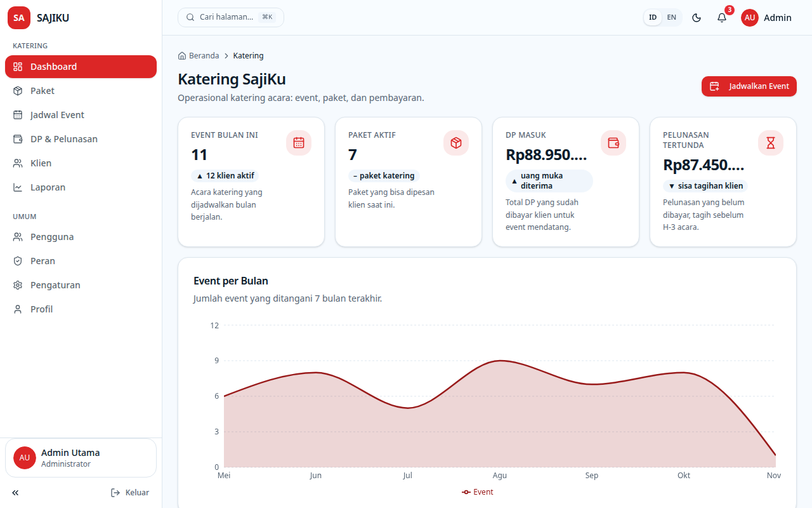Navigate to DP & Pelunasan
Image resolution: width=812 pixels, height=508 pixels.
click(81, 139)
